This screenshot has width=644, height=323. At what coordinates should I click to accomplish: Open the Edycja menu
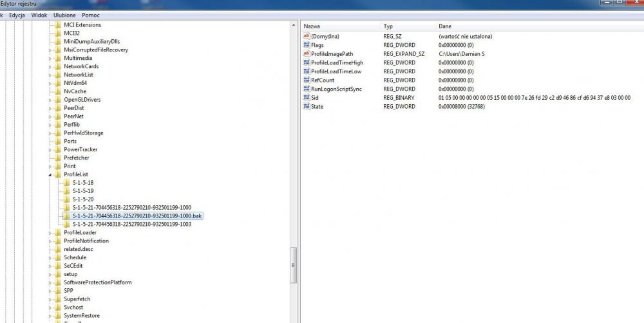(x=17, y=15)
